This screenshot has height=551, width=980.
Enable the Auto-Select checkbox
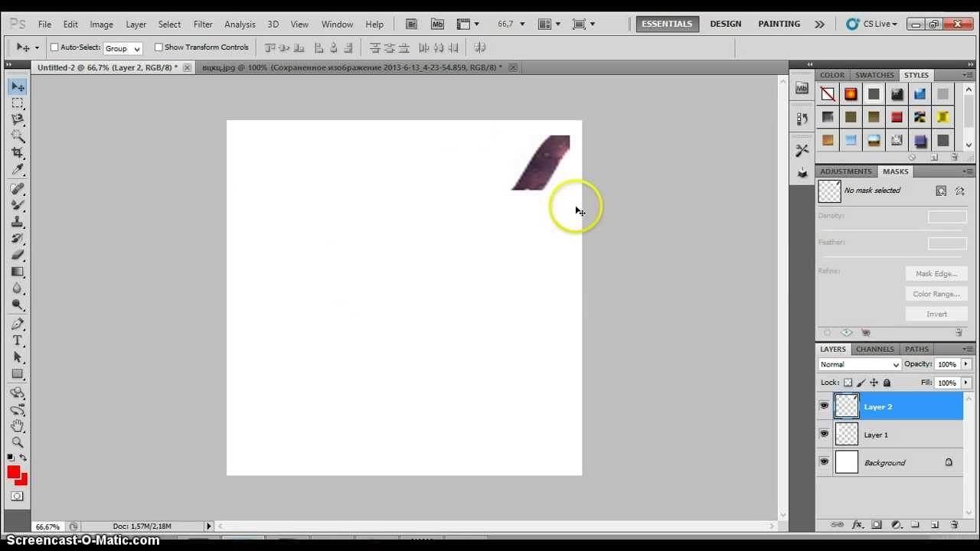(54, 47)
